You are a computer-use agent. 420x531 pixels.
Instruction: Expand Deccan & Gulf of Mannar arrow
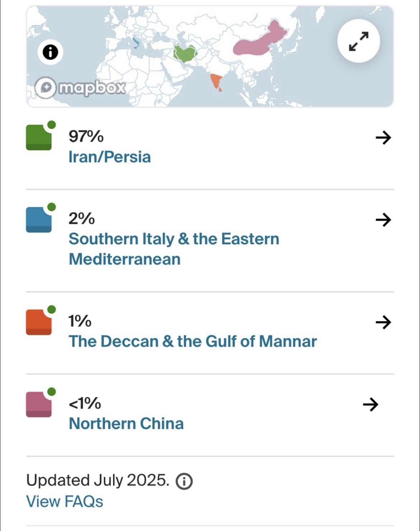383,322
